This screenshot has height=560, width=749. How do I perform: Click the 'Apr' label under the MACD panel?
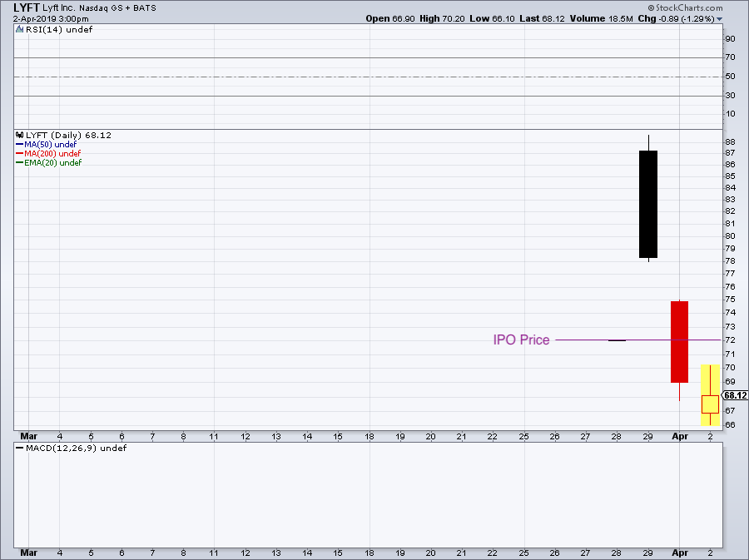(680, 553)
